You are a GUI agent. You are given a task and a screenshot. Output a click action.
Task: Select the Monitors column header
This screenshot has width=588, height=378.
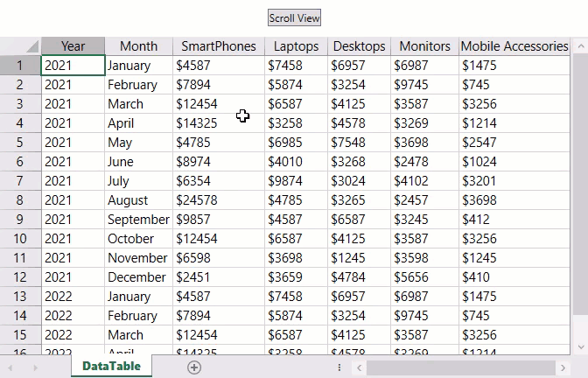click(x=424, y=46)
